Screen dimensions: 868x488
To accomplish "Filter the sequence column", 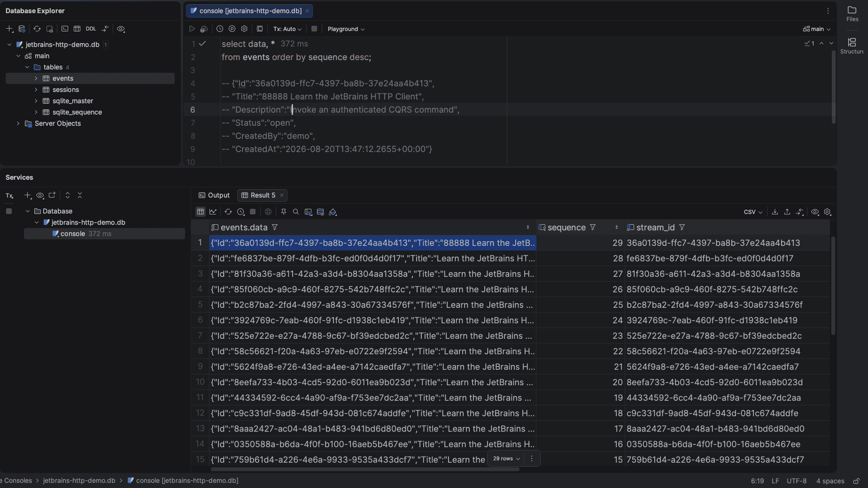I will (x=593, y=228).
